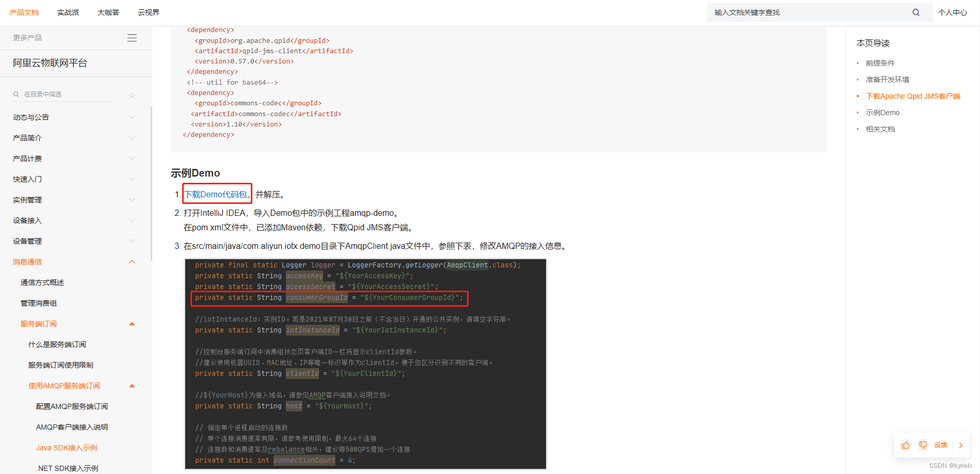Image resolution: width=980 pixels, height=474 pixels.
Task: Click the thumbs-down feedback icon
Action: click(923, 445)
